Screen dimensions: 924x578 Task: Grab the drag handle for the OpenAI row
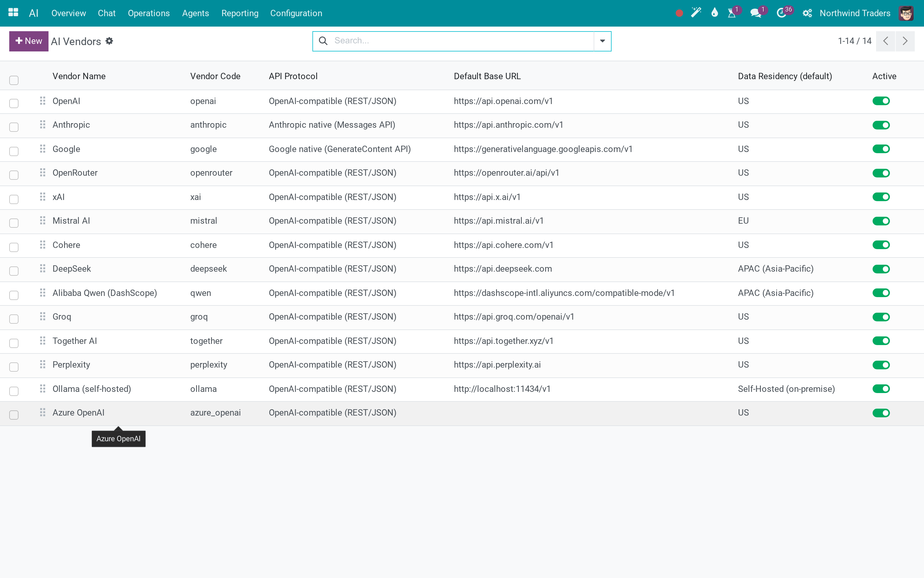pyautogui.click(x=42, y=101)
